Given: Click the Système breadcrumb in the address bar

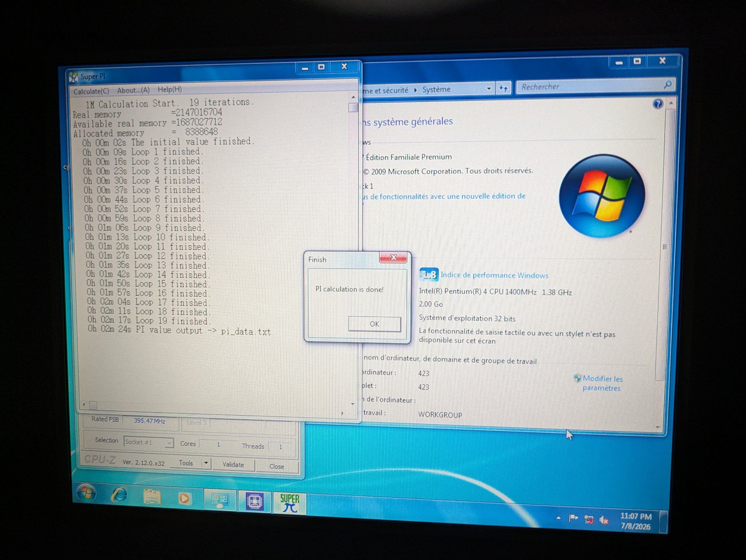Looking at the screenshot, I should [436, 89].
